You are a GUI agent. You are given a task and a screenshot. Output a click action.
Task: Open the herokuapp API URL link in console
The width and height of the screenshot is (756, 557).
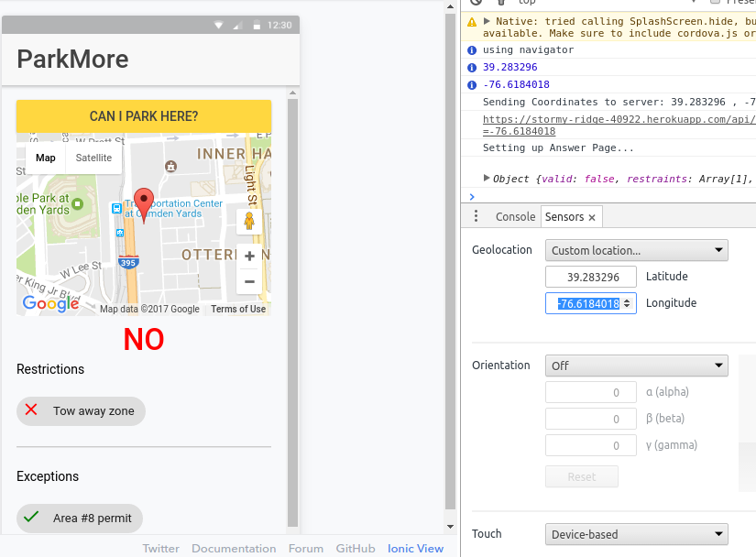click(619, 126)
